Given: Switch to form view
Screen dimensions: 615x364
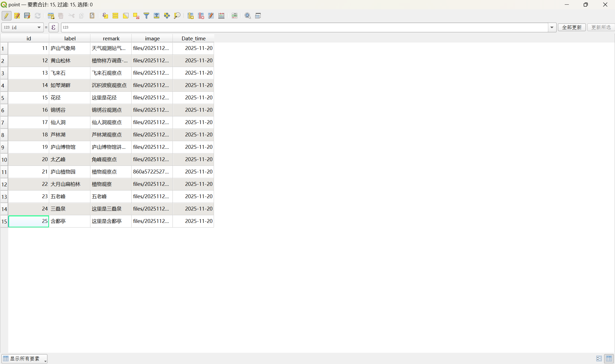Looking at the screenshot, I should tap(599, 359).
